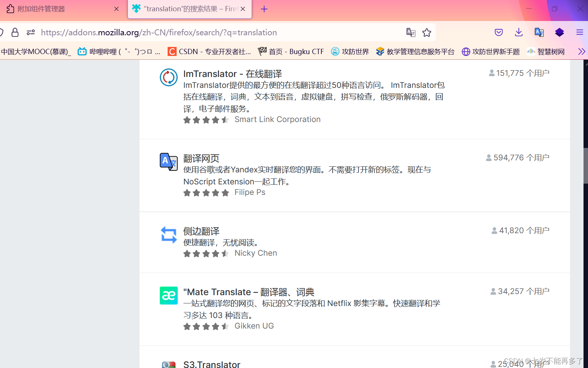Open the 首页 - Bugku CTF bookmark
Image resolution: width=588 pixels, height=368 pixels.
[x=291, y=51]
